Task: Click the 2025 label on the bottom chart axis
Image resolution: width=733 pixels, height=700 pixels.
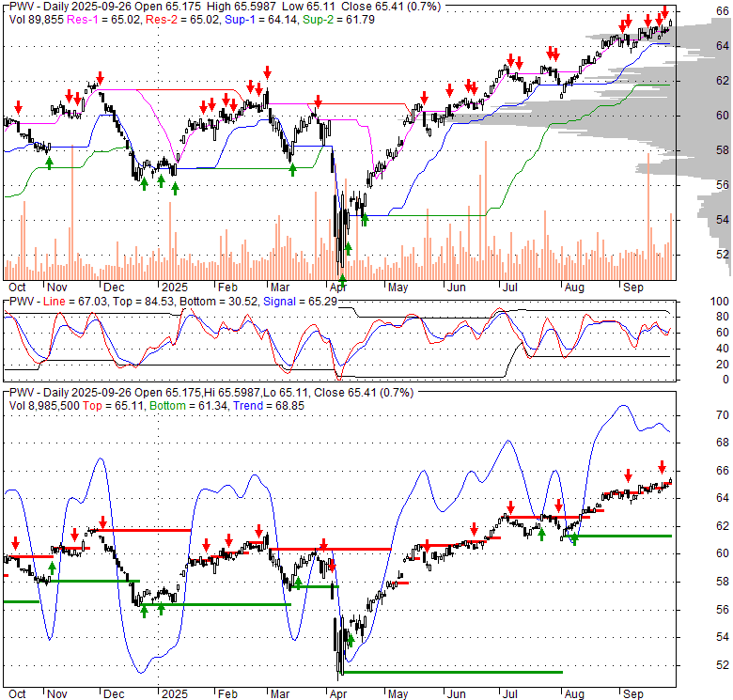Action: [175, 694]
